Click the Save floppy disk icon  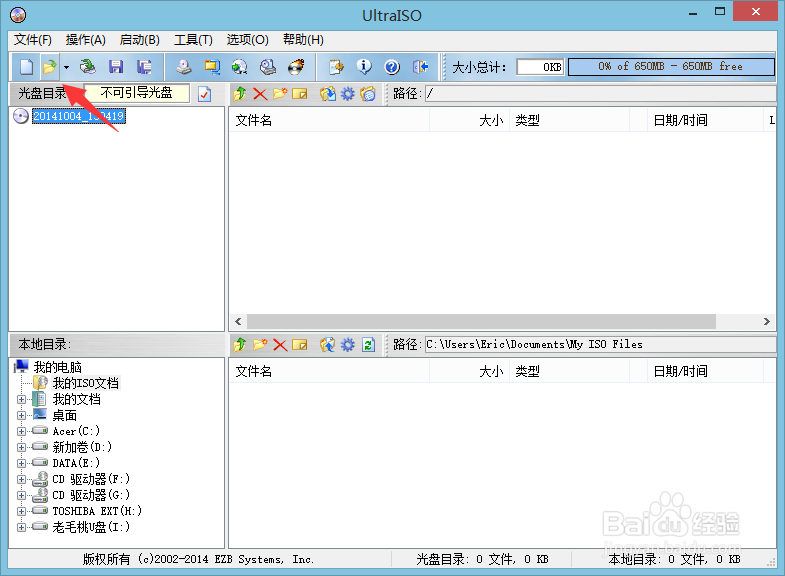click(x=116, y=67)
